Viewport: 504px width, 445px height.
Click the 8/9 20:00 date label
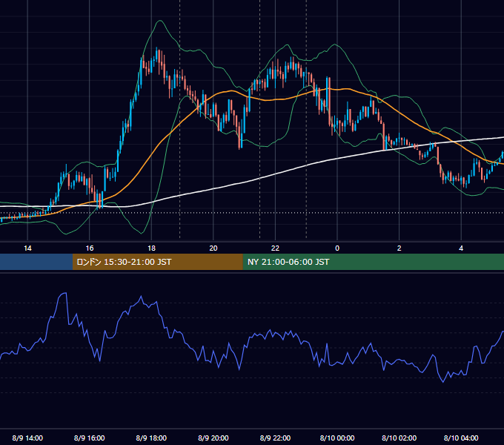pyautogui.click(x=213, y=438)
